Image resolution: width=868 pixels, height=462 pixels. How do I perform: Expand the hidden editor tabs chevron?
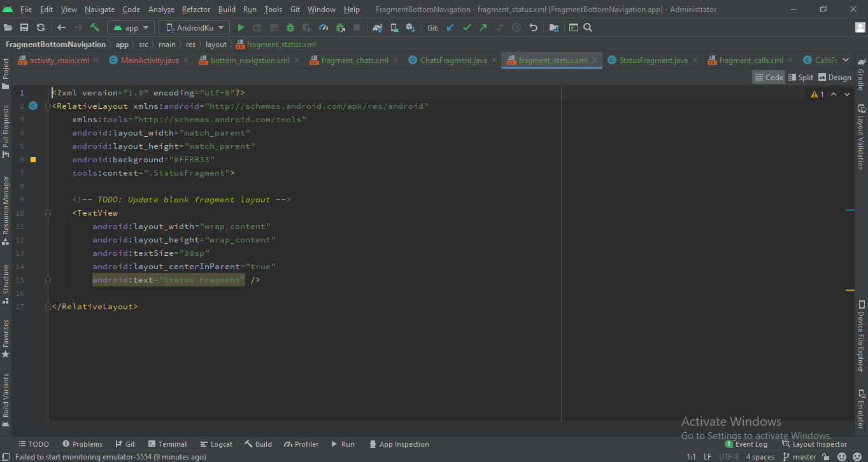(x=846, y=60)
